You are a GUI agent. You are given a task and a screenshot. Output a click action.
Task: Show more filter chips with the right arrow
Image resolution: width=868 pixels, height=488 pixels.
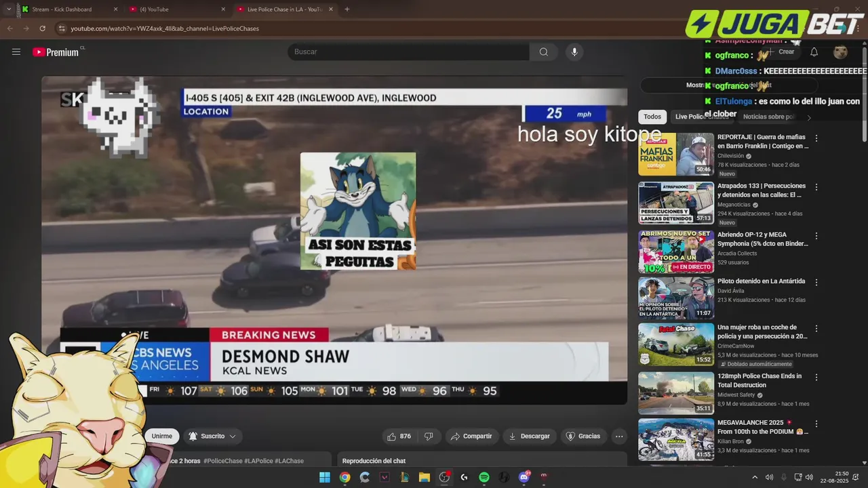[x=808, y=117]
